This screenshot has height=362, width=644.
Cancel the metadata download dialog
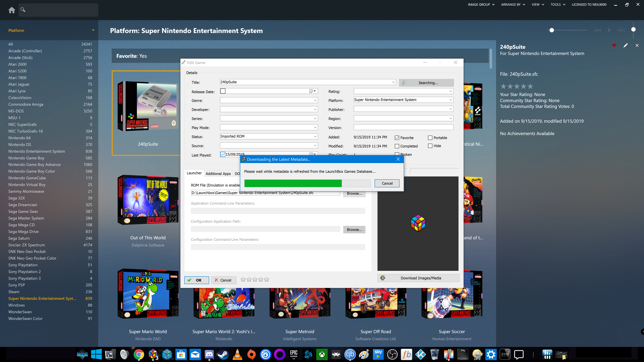[x=387, y=183]
